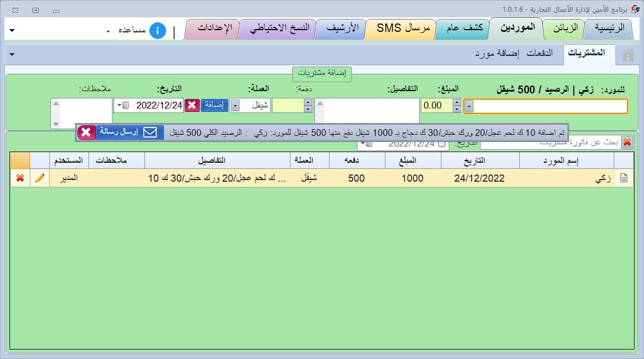Click the blue إضافة add button
The height and width of the screenshot is (359, 644).
pyautogui.click(x=214, y=105)
